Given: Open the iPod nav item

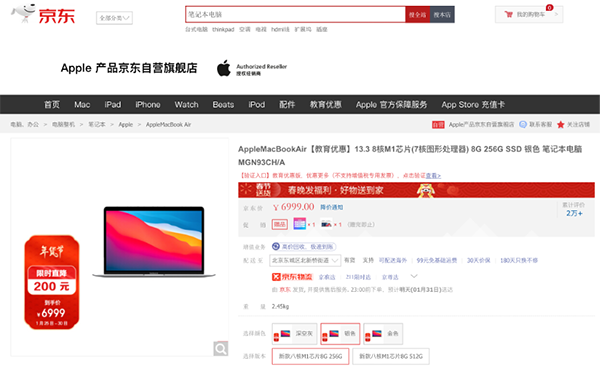Looking at the screenshot, I should [256, 105].
